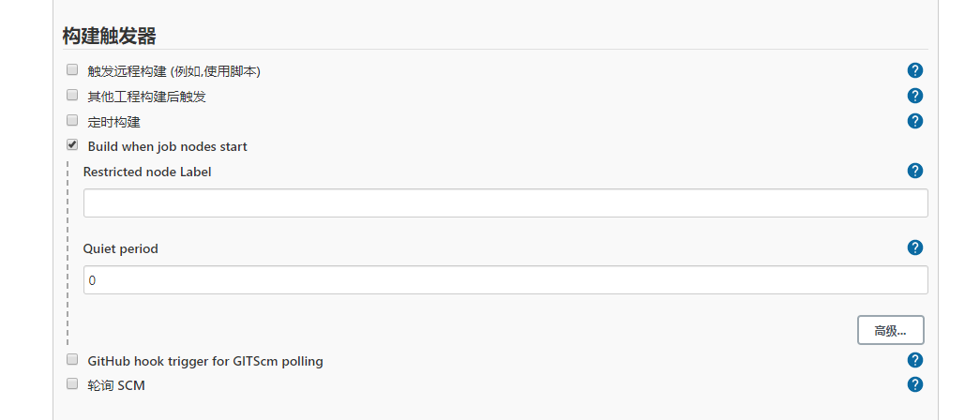Click the 构建触发器 section heading
The width and height of the screenshot is (980, 420).
pyautogui.click(x=109, y=37)
